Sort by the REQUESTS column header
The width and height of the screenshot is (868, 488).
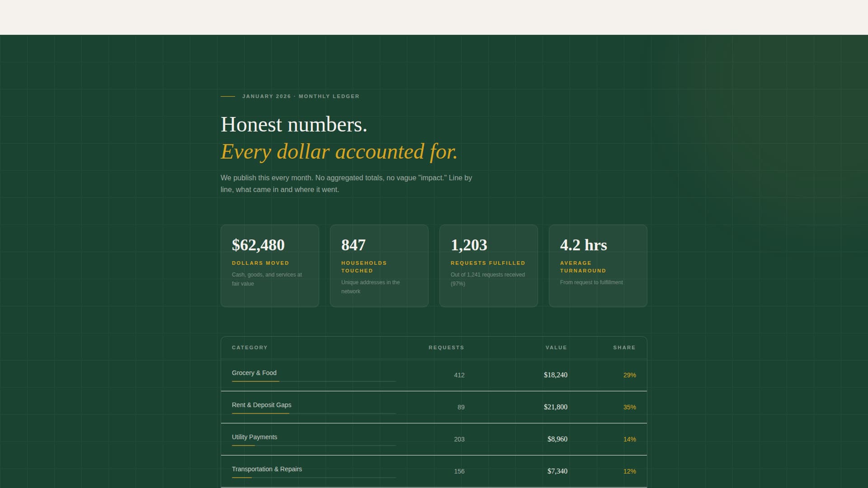pyautogui.click(x=446, y=347)
